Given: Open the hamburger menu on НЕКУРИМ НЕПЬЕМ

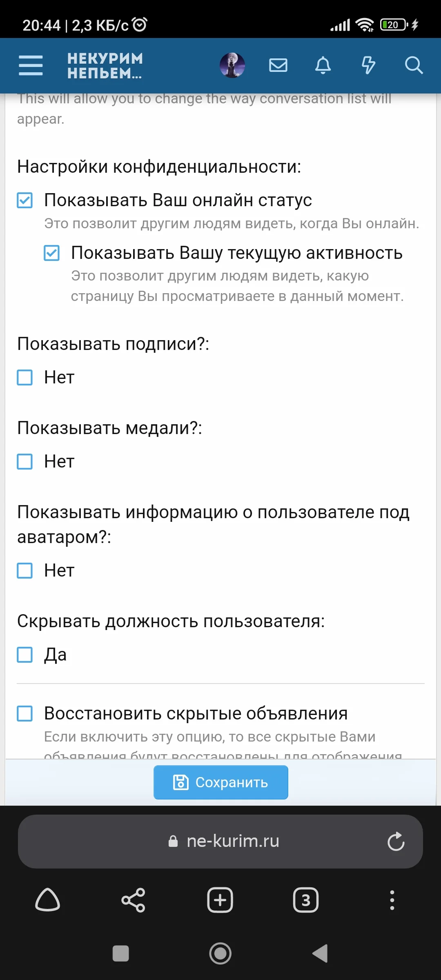Looking at the screenshot, I should pyautogui.click(x=30, y=65).
